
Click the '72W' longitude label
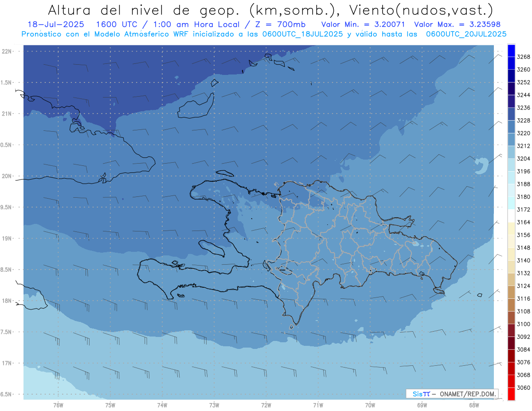pyautogui.click(x=266, y=405)
